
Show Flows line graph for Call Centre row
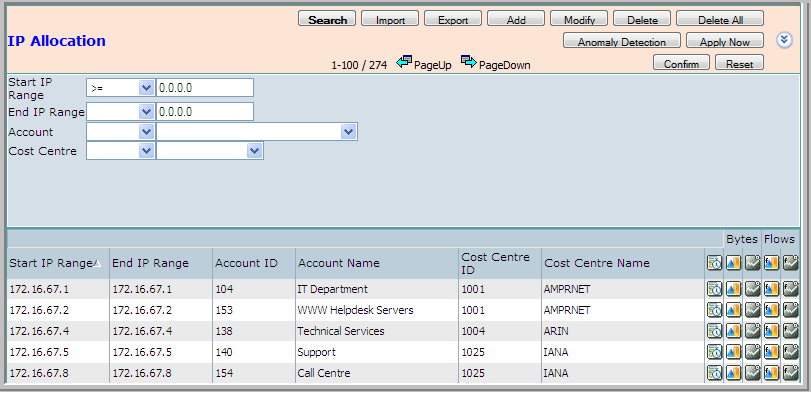click(x=790, y=373)
